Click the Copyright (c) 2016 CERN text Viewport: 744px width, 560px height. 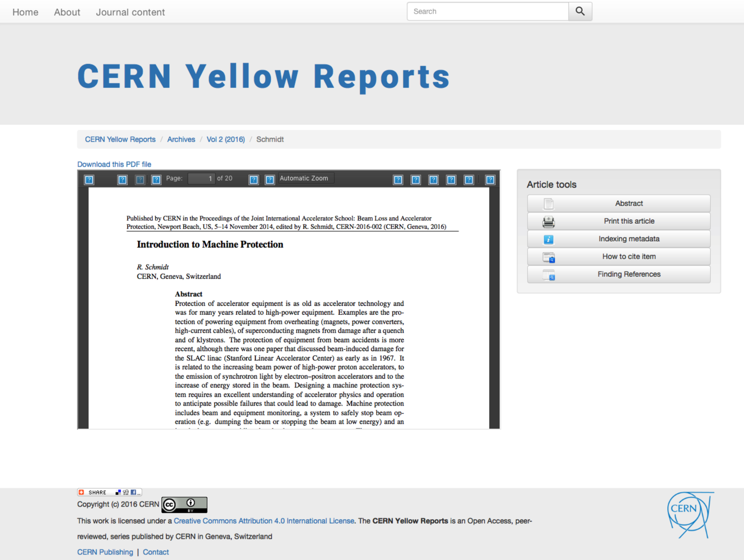pyautogui.click(x=118, y=504)
